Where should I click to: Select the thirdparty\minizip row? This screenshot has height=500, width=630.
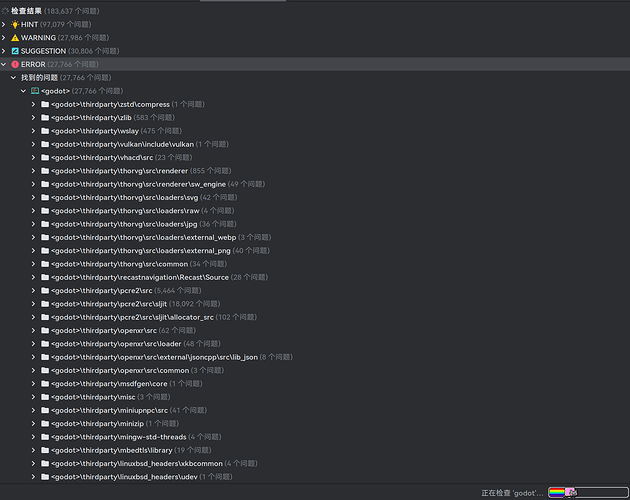tap(315, 423)
